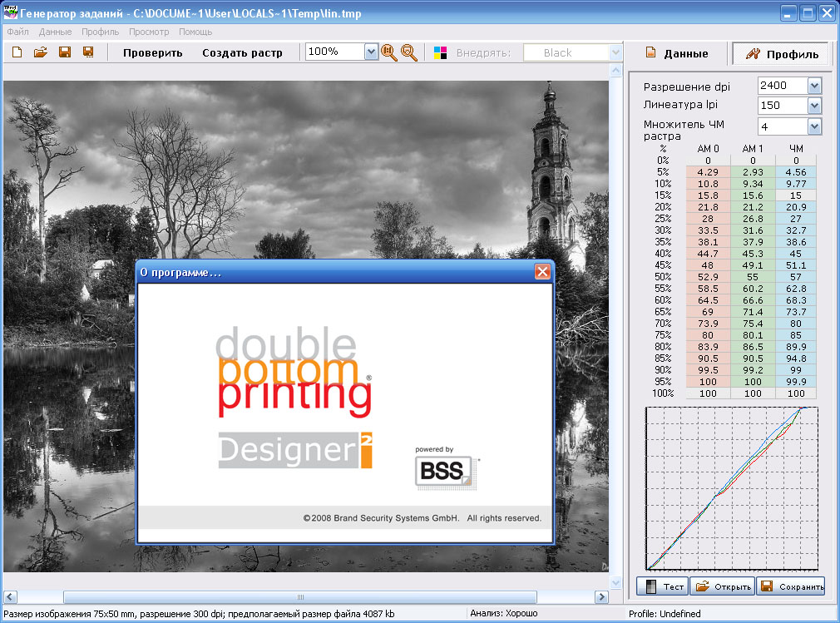Switch to the Профиль tab

(x=781, y=53)
